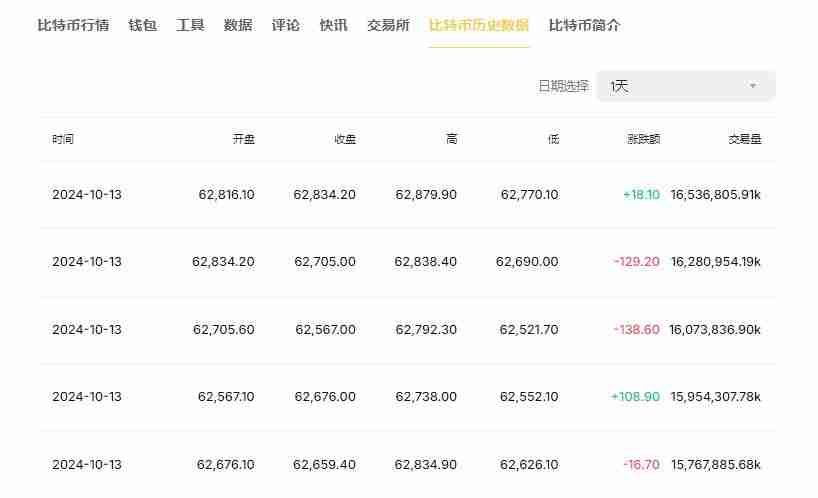818x498 pixels.
Task: Click the 涨跌额 column header
Action: point(643,140)
